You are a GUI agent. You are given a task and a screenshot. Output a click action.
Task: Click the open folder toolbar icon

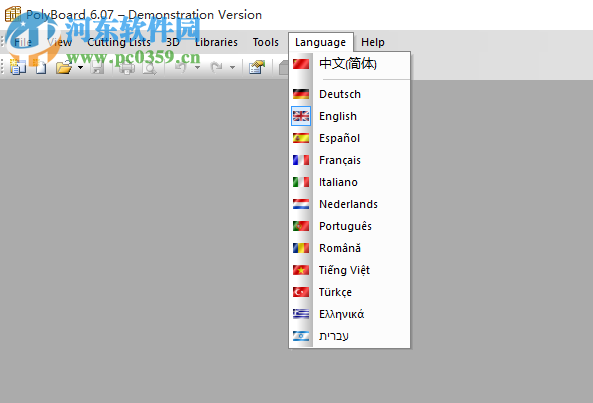tap(64, 68)
